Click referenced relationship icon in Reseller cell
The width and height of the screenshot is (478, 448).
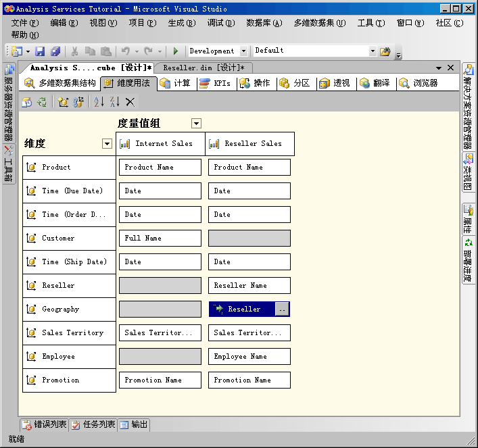point(218,309)
